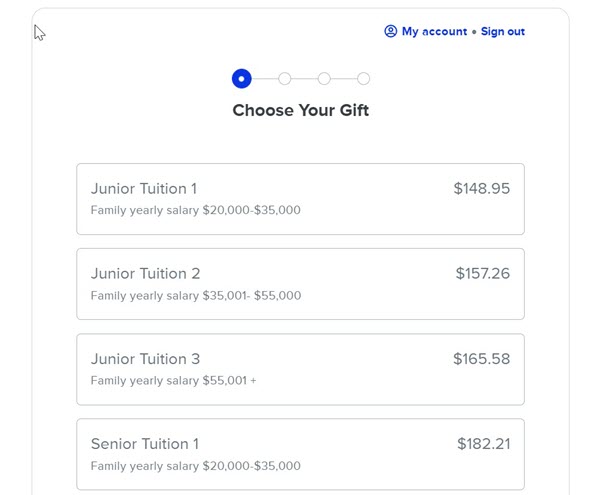600x495 pixels.
Task: Click the $148.95 price amount
Action: pos(481,188)
